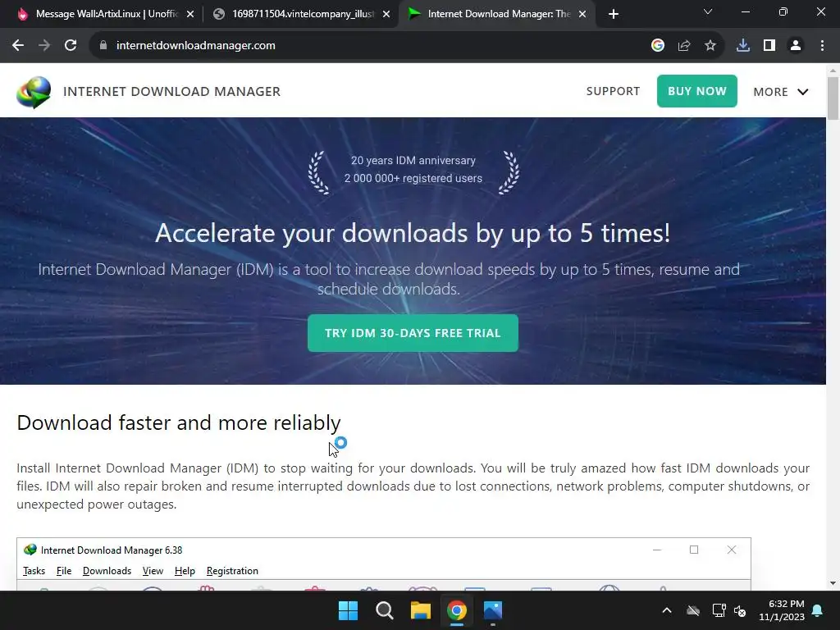This screenshot has width=840, height=630.
Task: Open notifications bell icon
Action: tap(818, 610)
